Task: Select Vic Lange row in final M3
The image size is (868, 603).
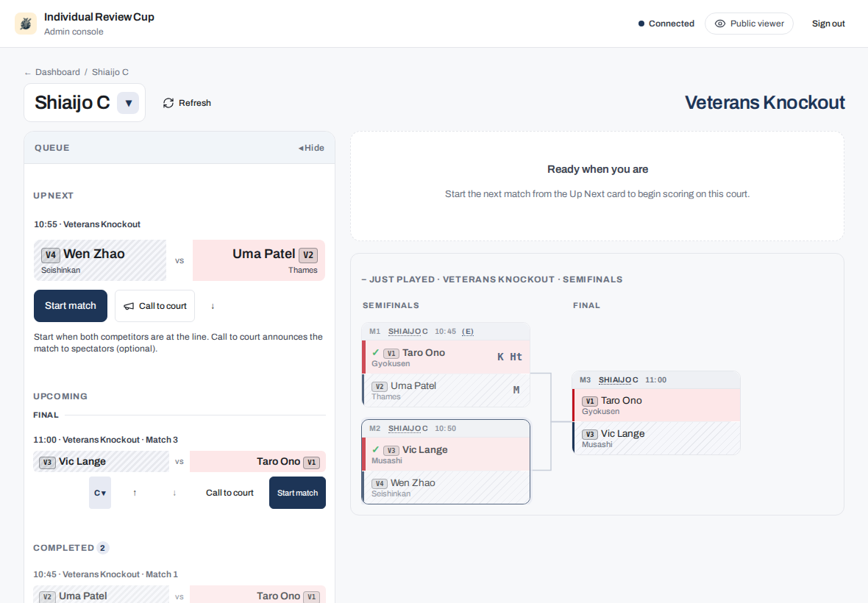Action: 657,438
